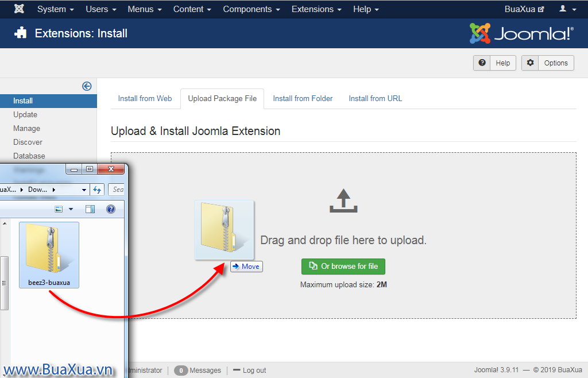Switch to Install from Folder tab
Image resolution: width=588 pixels, height=378 pixels.
pos(303,99)
